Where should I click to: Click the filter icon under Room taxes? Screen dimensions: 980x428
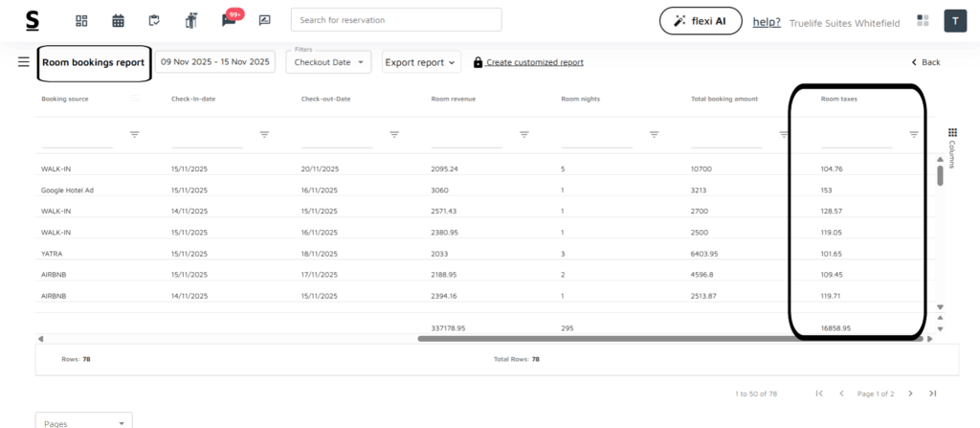coord(913,135)
